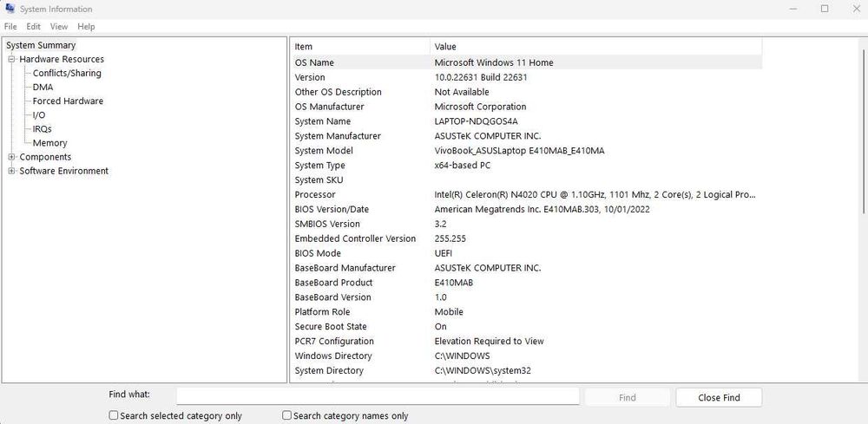Select the PCR7 Configuration row
868x424 pixels.
click(527, 341)
